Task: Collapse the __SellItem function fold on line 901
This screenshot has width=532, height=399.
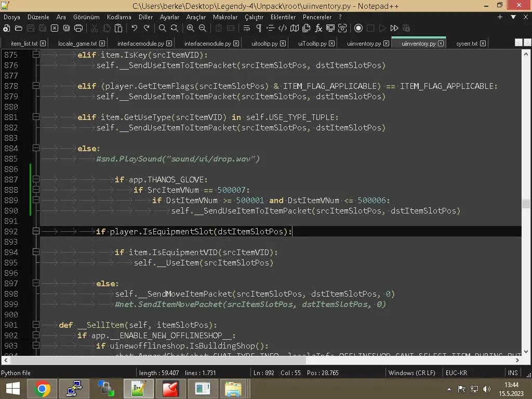Action: tap(35, 325)
